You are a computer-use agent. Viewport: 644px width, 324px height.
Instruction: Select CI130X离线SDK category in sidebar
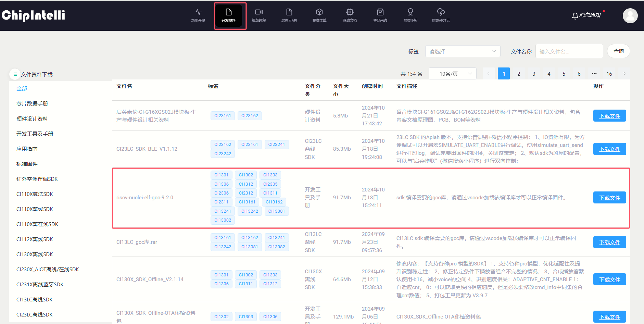tap(35, 254)
